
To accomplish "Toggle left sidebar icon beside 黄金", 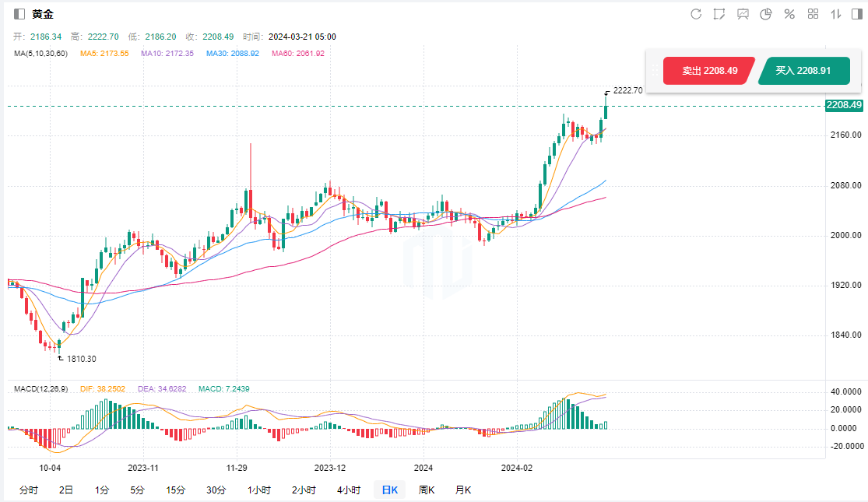I will tap(19, 14).
